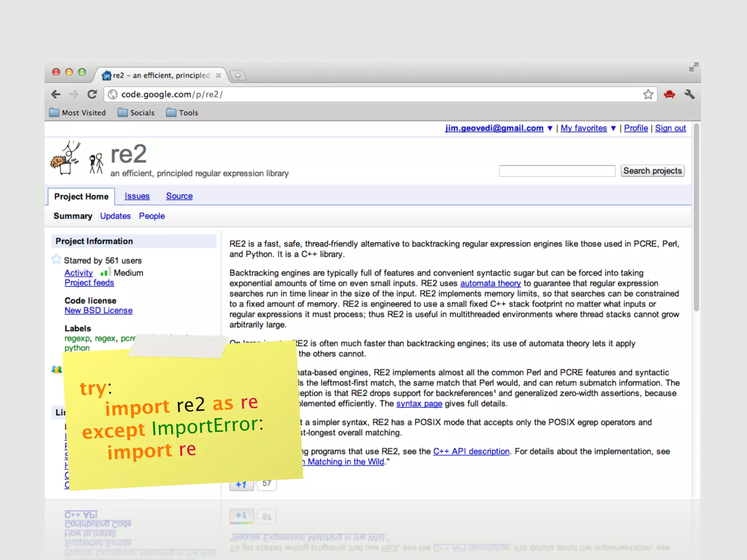Expand the jim.geovedi@gmail.com account dropdown
Viewport: 747px width, 560px height.
[550, 128]
